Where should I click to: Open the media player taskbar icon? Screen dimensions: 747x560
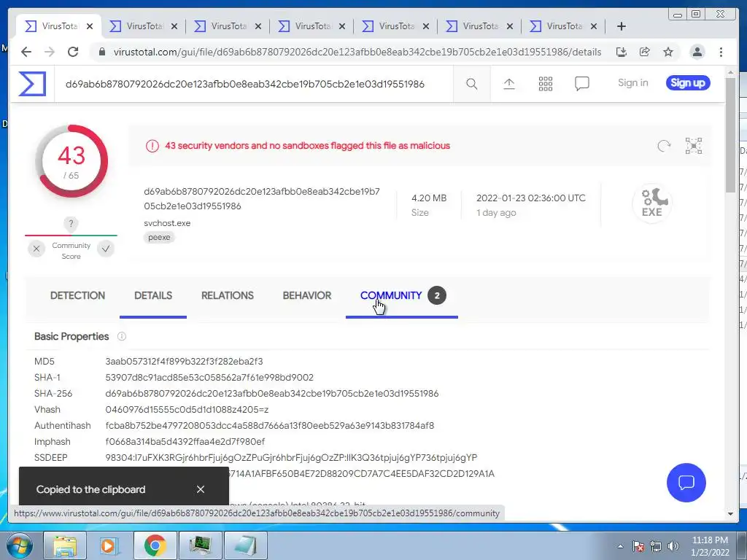[x=109, y=545]
